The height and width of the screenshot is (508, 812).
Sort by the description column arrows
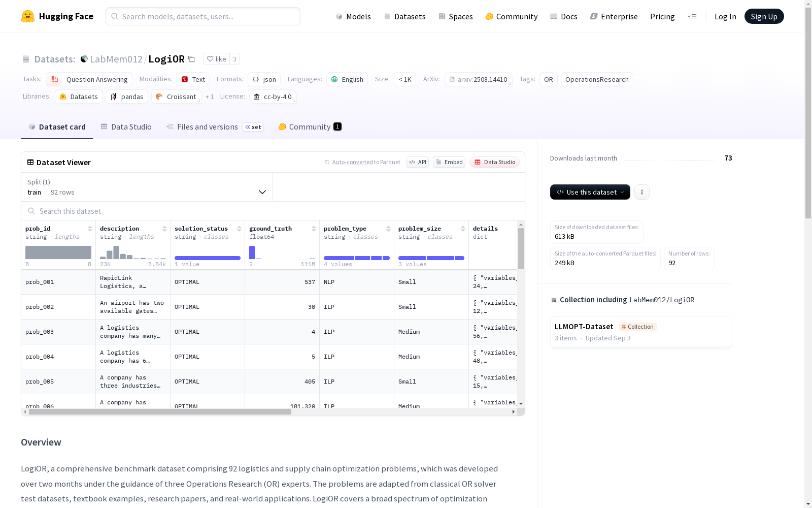tap(164, 229)
